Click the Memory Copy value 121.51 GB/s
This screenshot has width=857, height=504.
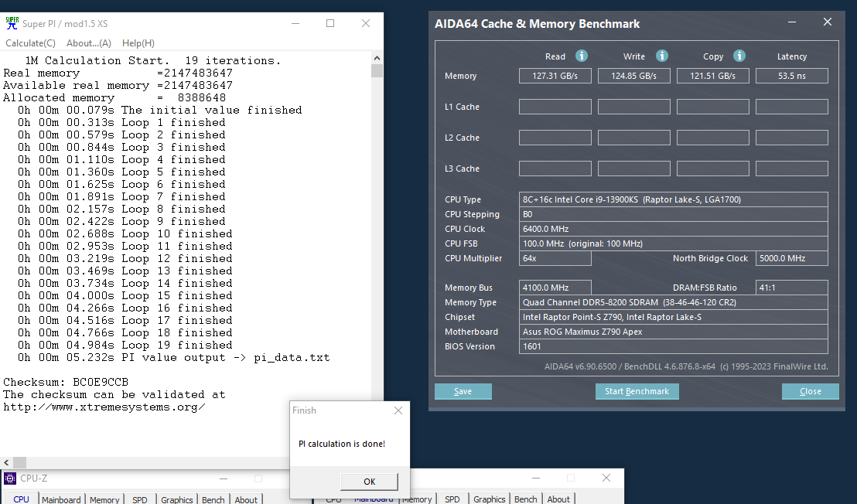[x=712, y=76]
